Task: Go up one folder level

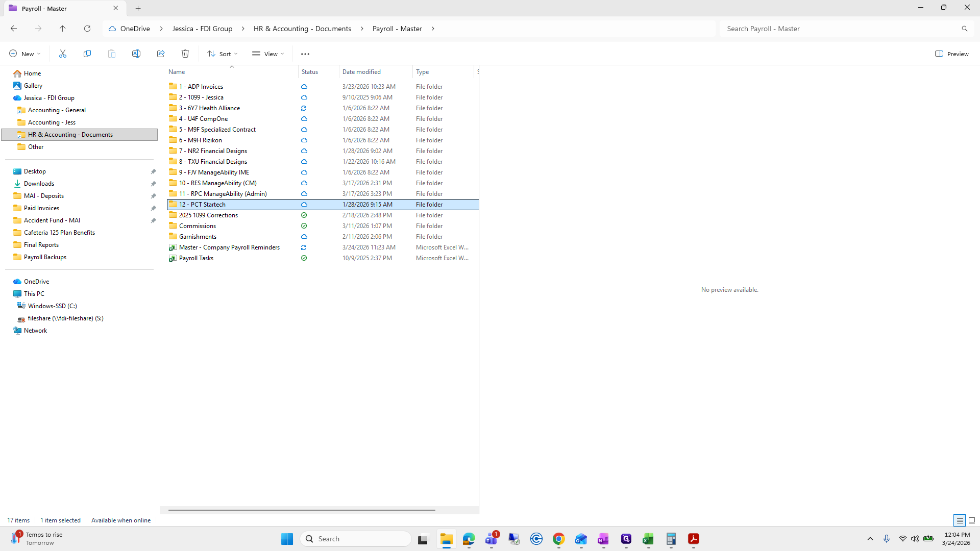Action: click(63, 29)
